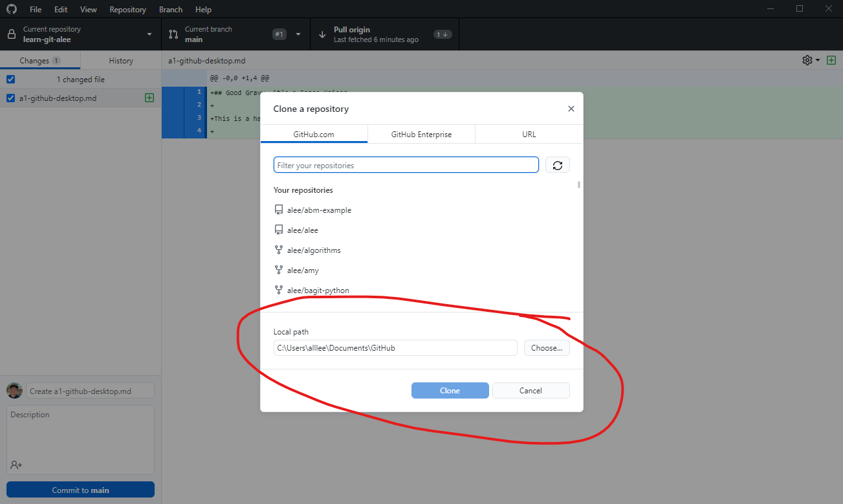The image size is (843, 504).
Task: Close the Clone a repository dialog
Action: 571,109
